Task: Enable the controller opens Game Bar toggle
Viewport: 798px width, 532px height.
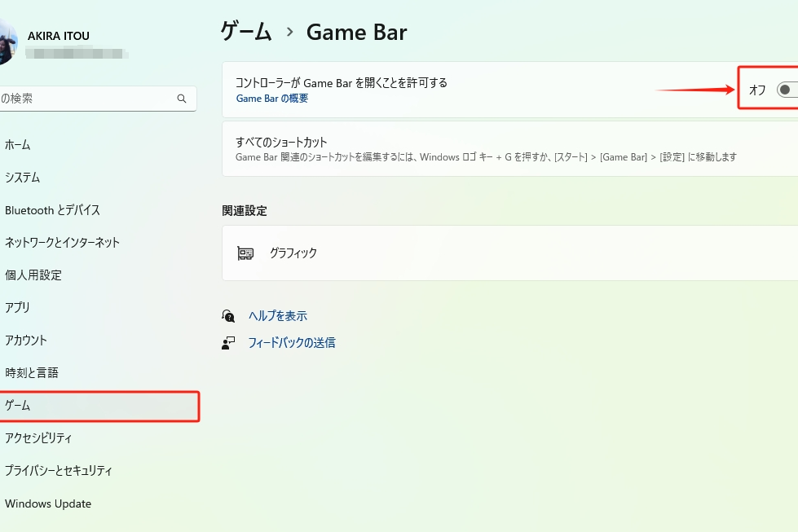Action: pyautogui.click(x=787, y=90)
